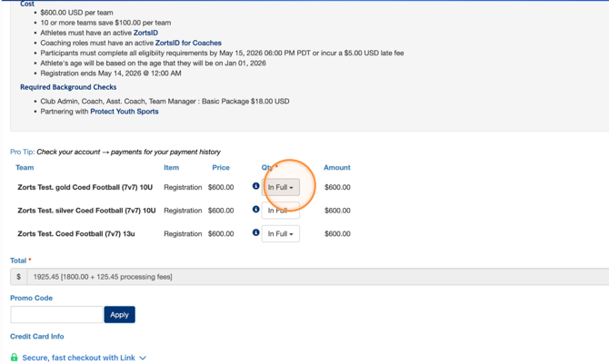Select the Zorts Test. gold team name

pyautogui.click(x=86, y=188)
